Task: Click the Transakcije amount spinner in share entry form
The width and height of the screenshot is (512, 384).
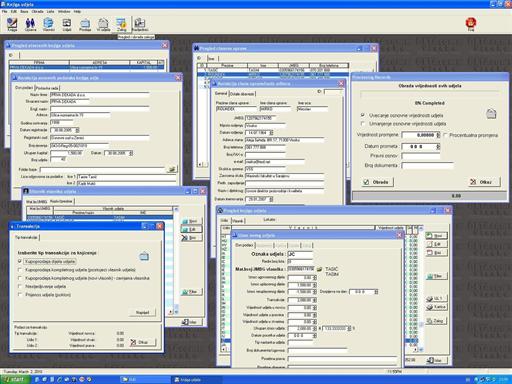Action: [x=315, y=300]
